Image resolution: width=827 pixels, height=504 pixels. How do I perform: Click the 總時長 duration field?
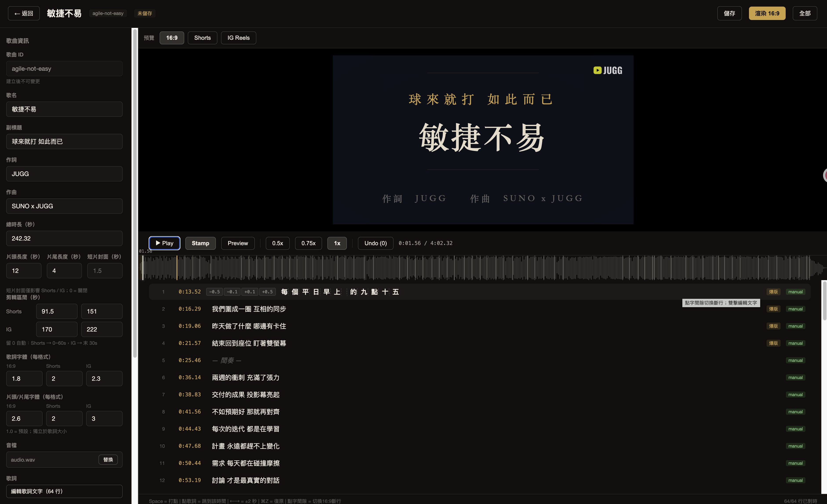64,238
